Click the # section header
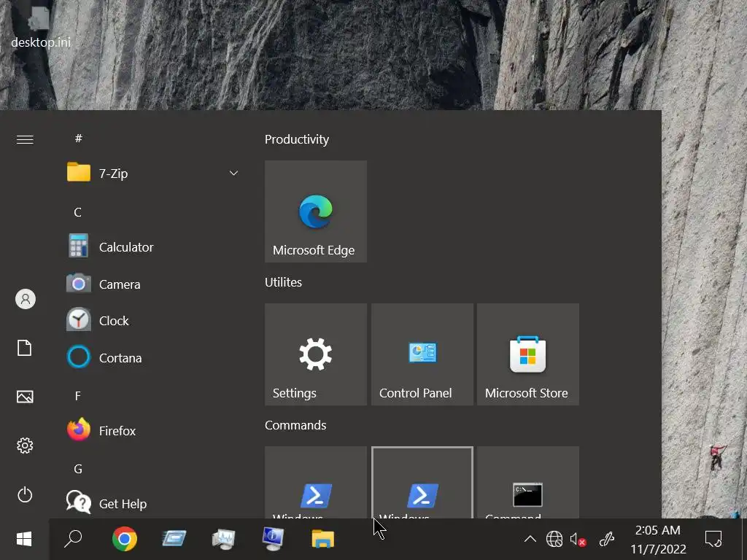 point(79,138)
